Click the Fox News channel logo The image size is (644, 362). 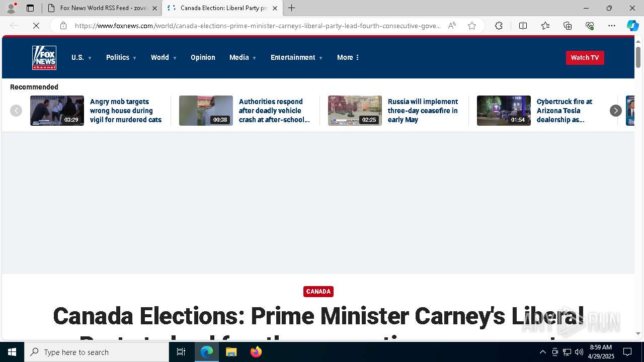[44, 57]
